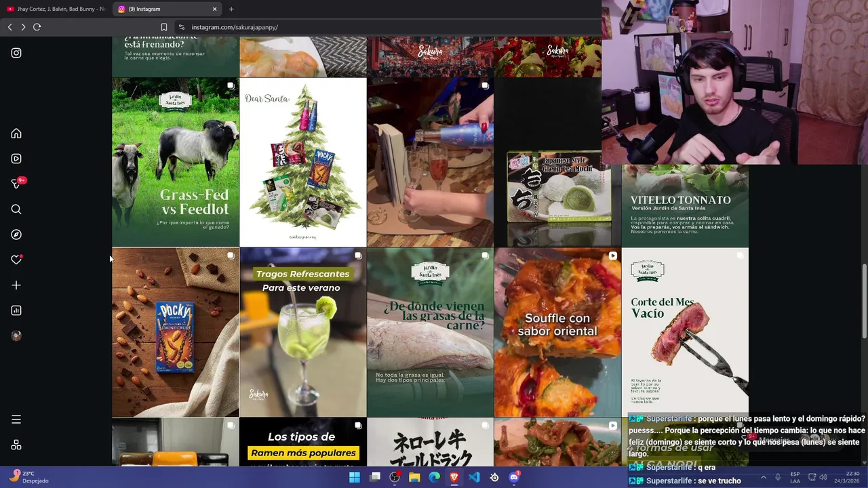Screen dimensions: 868x488
Task: Click the Brave browser taskbar icon
Action: pyautogui.click(x=454, y=477)
